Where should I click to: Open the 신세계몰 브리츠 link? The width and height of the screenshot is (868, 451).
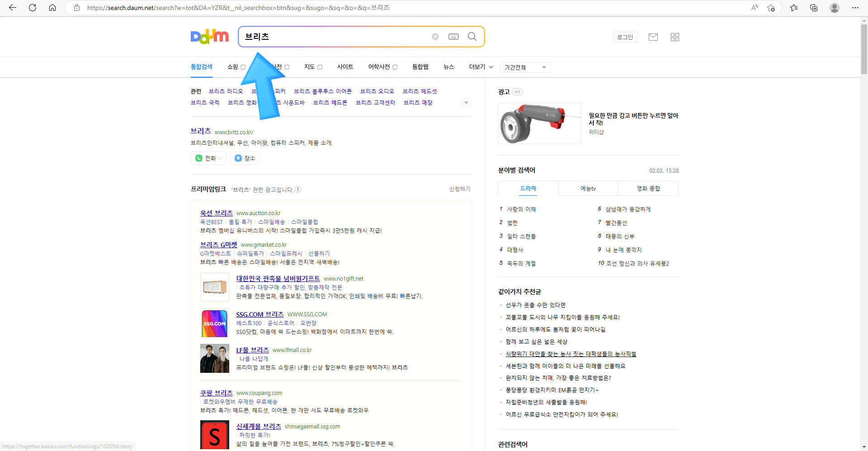point(259,426)
